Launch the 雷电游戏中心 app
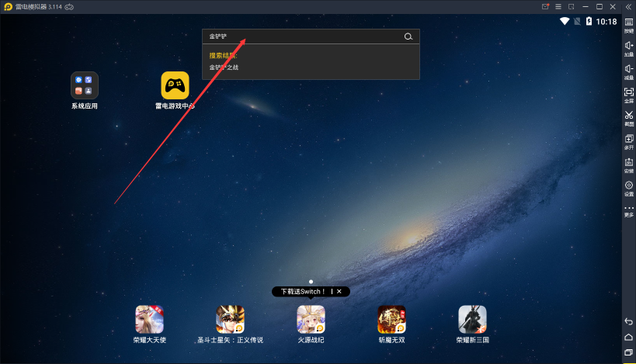 point(175,85)
